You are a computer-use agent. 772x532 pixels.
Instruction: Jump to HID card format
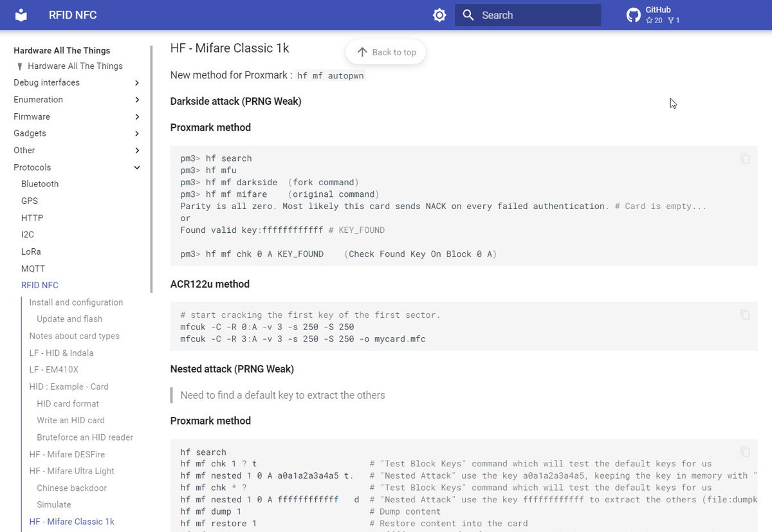pyautogui.click(x=68, y=404)
